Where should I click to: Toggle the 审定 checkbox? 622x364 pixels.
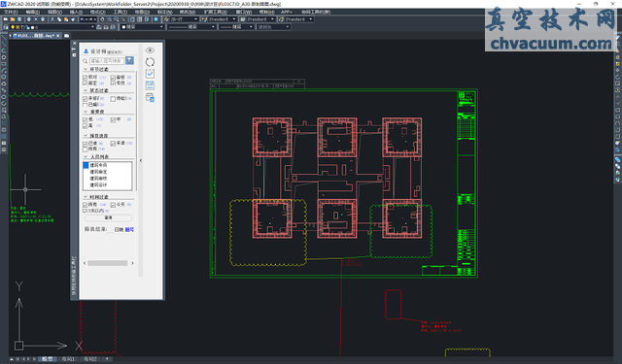[x=85, y=83]
